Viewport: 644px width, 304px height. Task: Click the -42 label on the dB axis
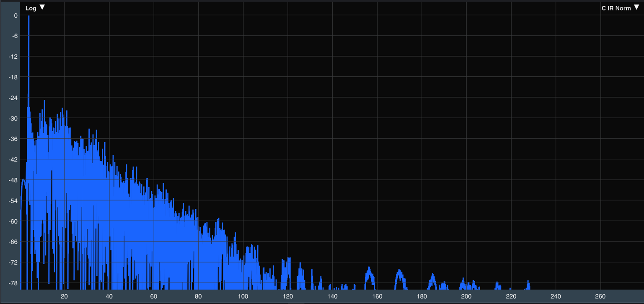[14, 159]
